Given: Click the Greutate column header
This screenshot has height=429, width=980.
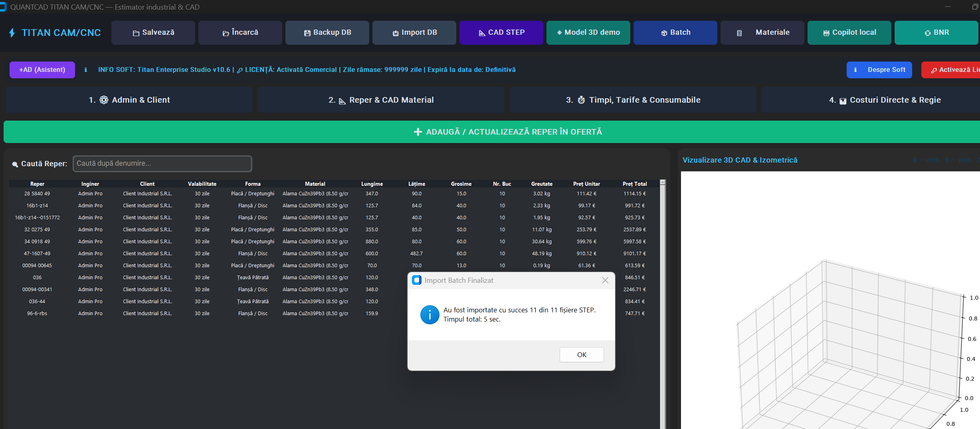Looking at the screenshot, I should point(542,184).
